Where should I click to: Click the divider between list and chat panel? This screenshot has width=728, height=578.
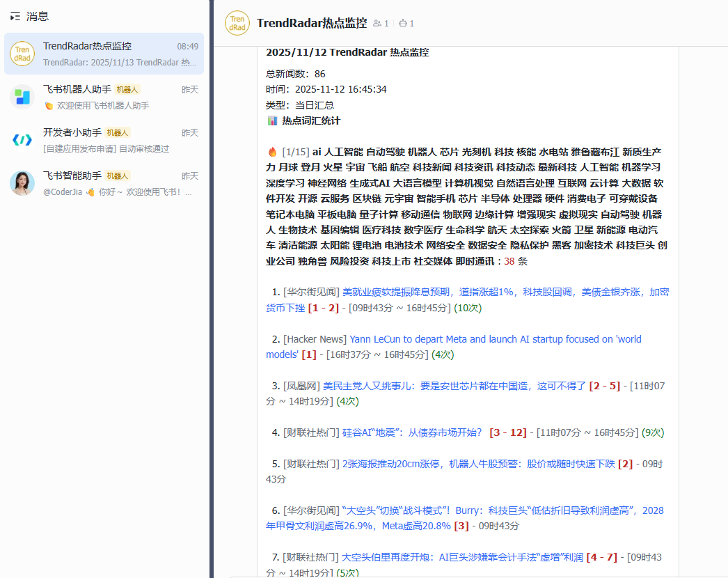[211, 289]
